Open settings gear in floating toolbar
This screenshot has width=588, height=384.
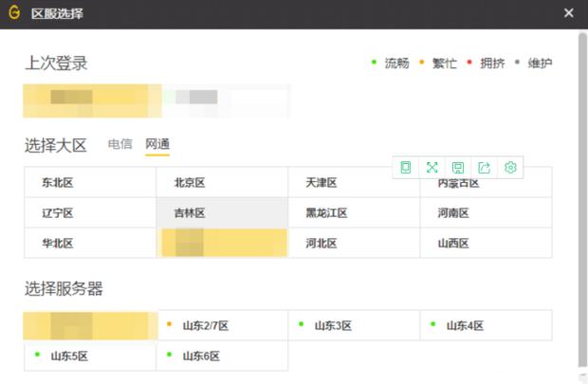(510, 167)
